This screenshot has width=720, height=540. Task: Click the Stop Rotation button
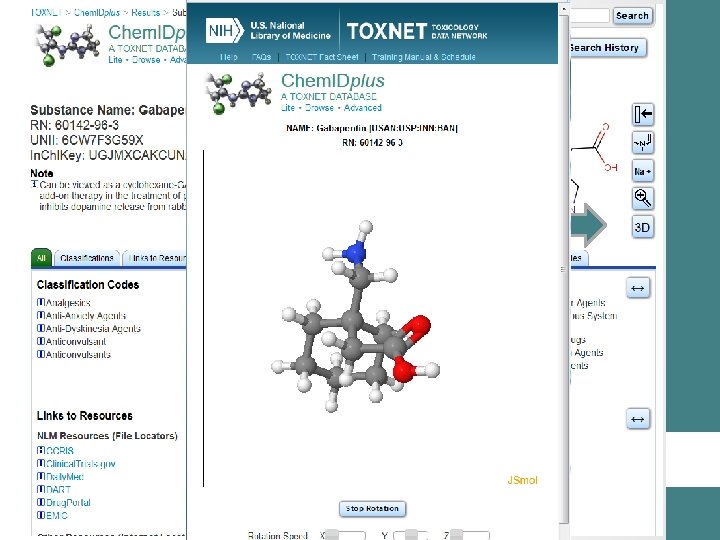coord(372,508)
